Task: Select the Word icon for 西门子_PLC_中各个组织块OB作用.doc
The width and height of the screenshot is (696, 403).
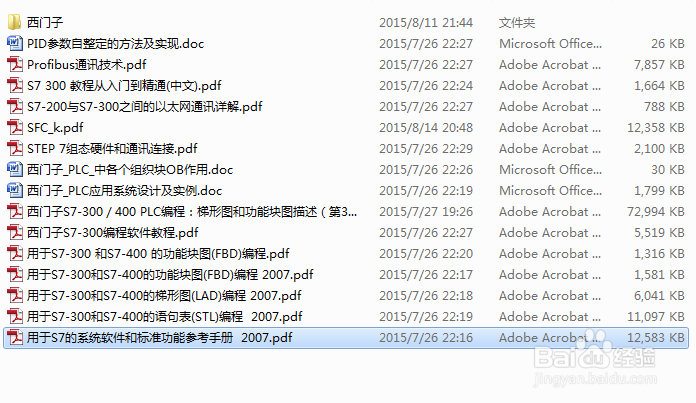Action: coord(15,169)
